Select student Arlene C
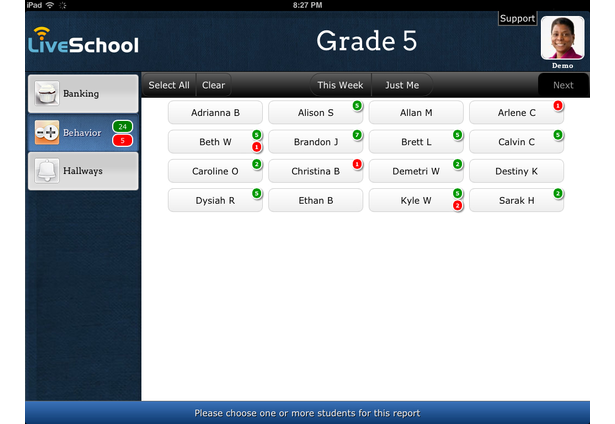 517,113
